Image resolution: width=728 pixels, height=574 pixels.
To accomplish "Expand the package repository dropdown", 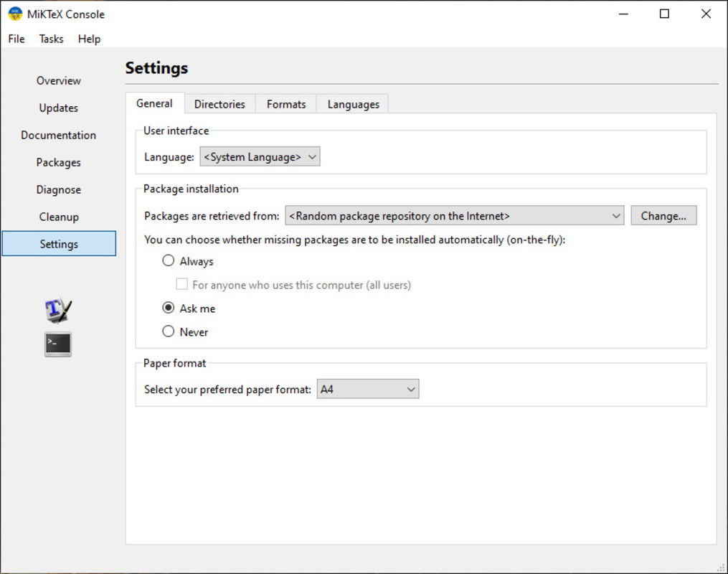I will tap(455, 216).
